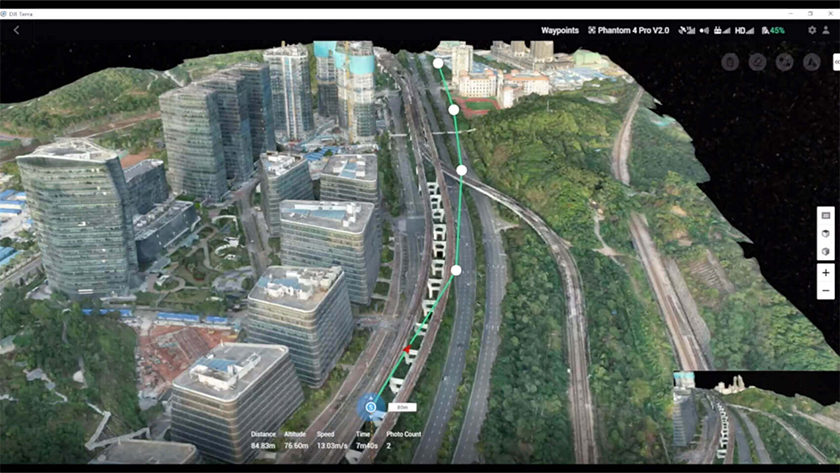
Task: Toggle the upper 3D cube view mode
Action: tap(825, 234)
